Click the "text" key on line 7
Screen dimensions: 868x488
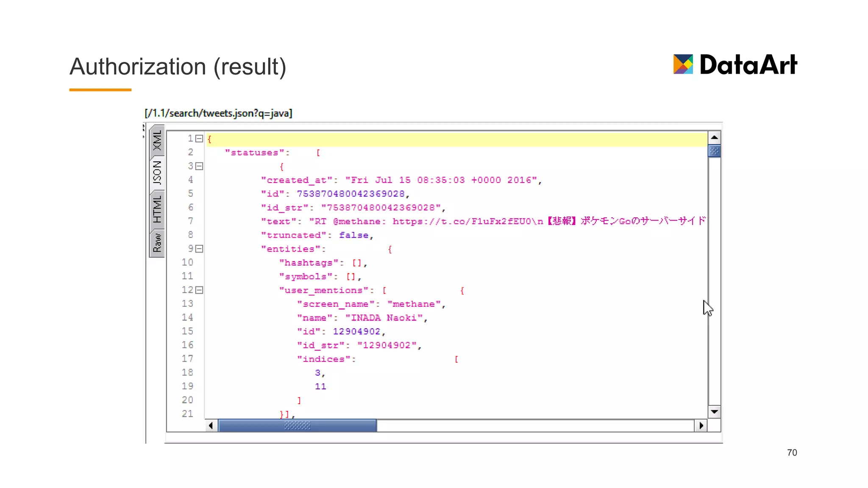(278, 222)
